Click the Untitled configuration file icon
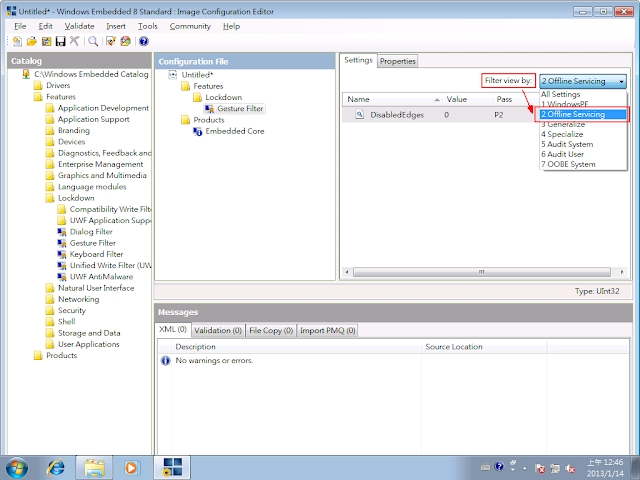This screenshot has height=480, width=640. (173, 75)
